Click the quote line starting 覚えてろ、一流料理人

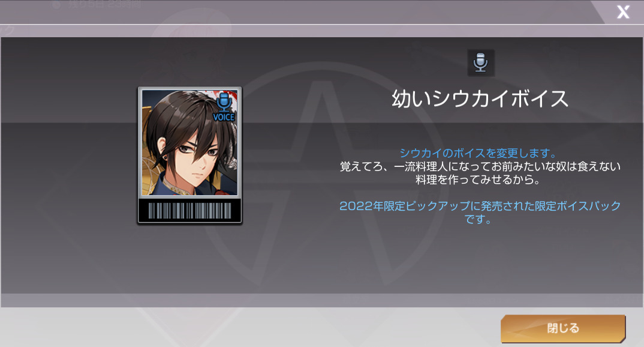(480, 166)
